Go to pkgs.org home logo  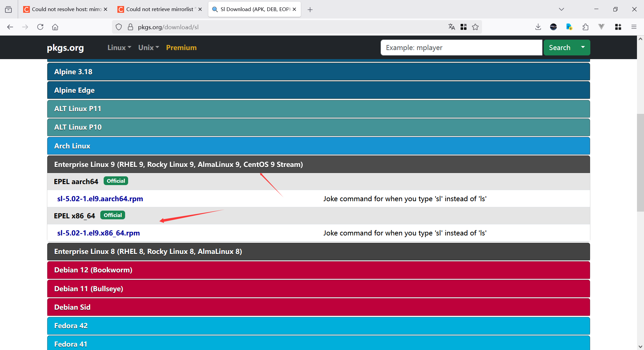(x=65, y=48)
